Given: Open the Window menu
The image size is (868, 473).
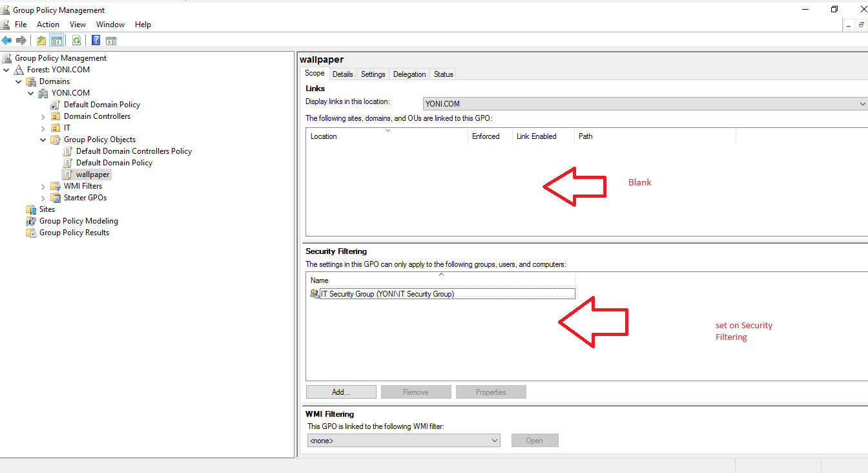Looking at the screenshot, I should tap(110, 25).
